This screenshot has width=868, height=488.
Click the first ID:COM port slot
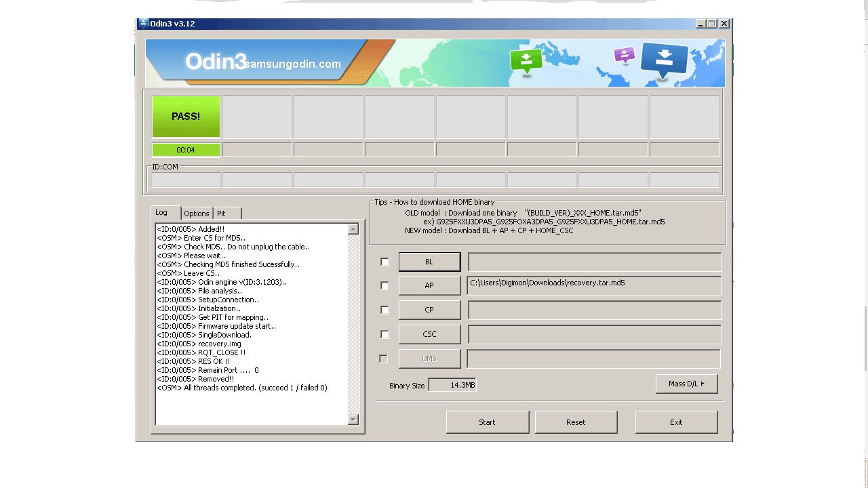click(186, 180)
